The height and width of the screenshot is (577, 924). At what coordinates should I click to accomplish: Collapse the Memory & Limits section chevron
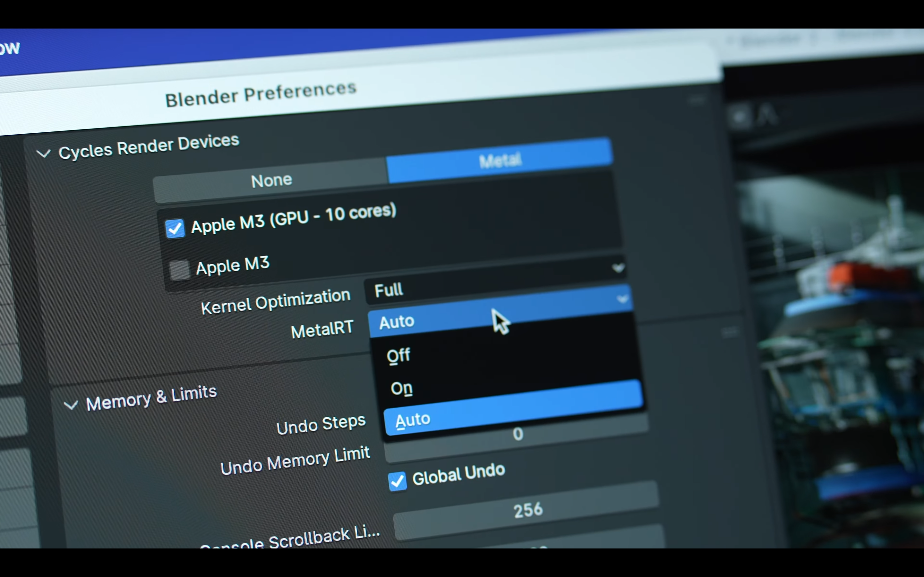pos(71,405)
